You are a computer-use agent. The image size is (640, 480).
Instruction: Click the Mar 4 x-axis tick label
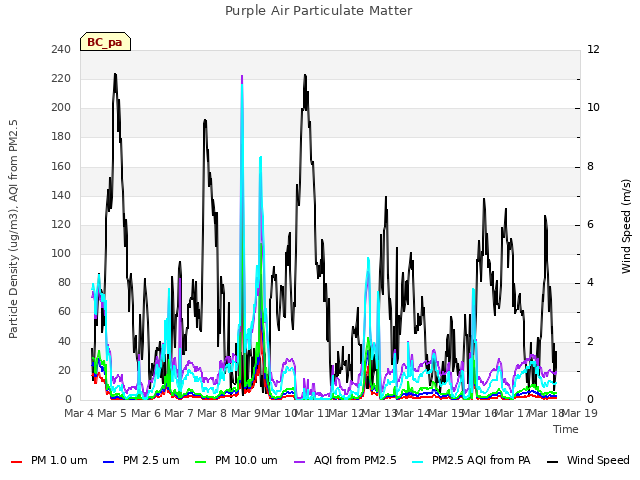point(79,413)
